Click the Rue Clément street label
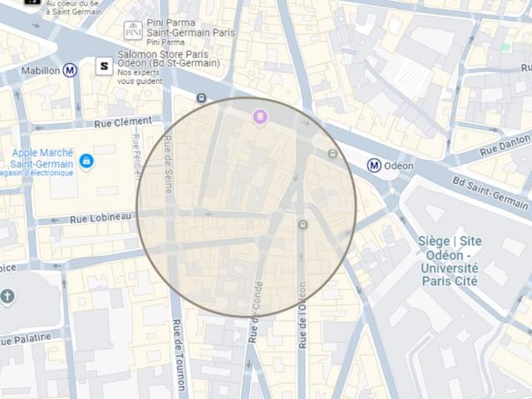This screenshot has width=532, height=399. point(123,122)
